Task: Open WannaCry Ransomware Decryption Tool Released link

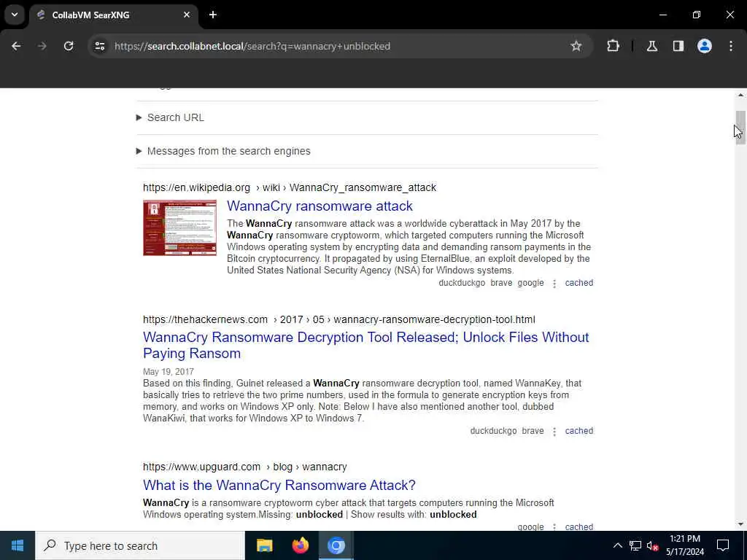Action: [x=366, y=345]
